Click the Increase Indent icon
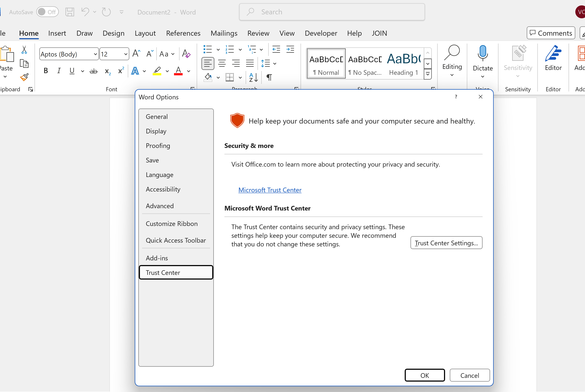This screenshot has width=585, height=392. (290, 49)
